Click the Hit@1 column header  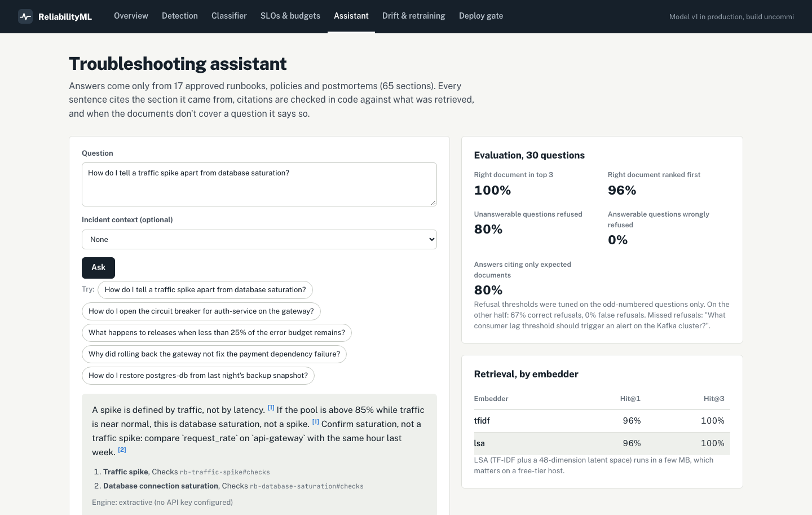[x=630, y=398]
